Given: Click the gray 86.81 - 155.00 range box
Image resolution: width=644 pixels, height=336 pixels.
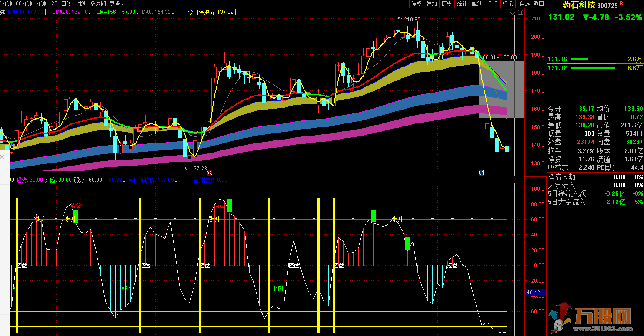Looking at the screenshot, I should coord(501,89).
